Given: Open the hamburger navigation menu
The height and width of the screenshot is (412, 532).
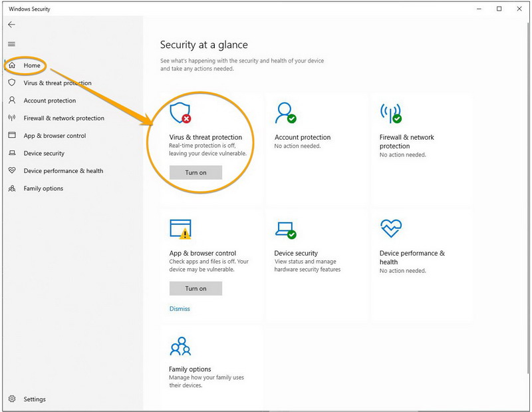Looking at the screenshot, I should [11, 44].
